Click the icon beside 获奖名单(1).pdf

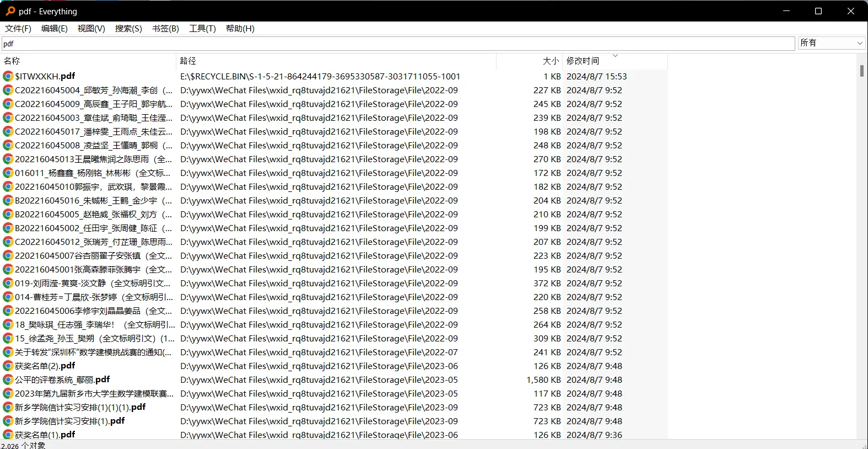[x=8, y=435]
